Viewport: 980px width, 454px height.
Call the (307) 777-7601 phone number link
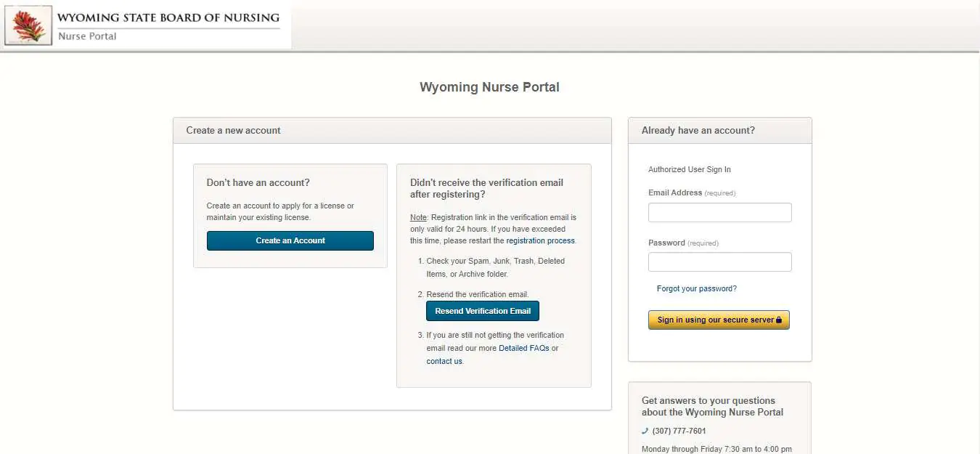pos(679,430)
